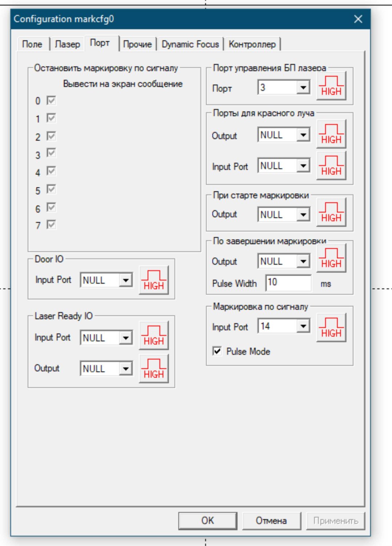The height and width of the screenshot is (546, 392).
Task: Toggle checkbox for stop signal 7
Action: pyautogui.click(x=51, y=225)
